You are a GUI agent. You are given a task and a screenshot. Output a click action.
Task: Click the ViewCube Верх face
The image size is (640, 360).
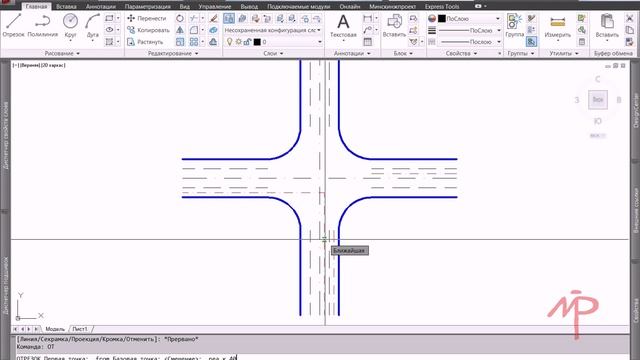click(598, 100)
